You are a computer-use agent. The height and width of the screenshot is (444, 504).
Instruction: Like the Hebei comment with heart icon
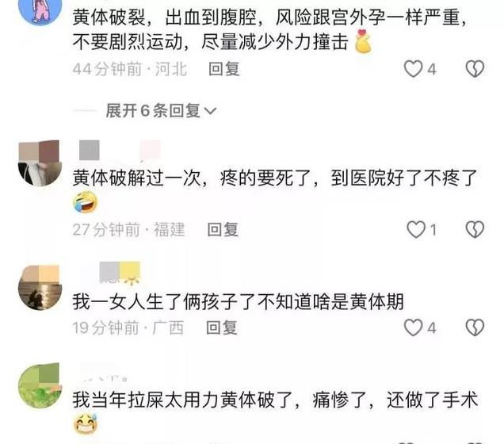click(x=413, y=69)
